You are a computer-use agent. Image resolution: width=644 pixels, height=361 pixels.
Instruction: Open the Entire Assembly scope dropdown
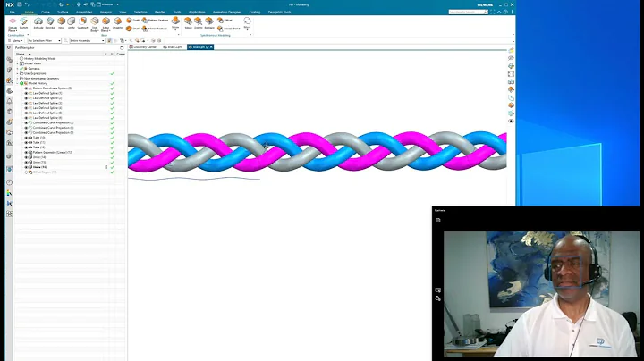pos(87,40)
